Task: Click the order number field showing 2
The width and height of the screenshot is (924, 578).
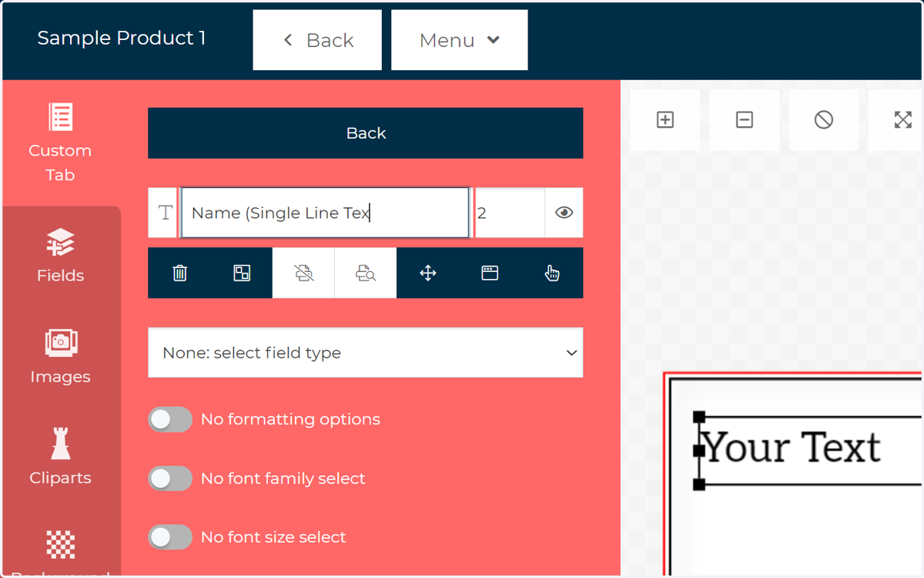Action: 510,213
